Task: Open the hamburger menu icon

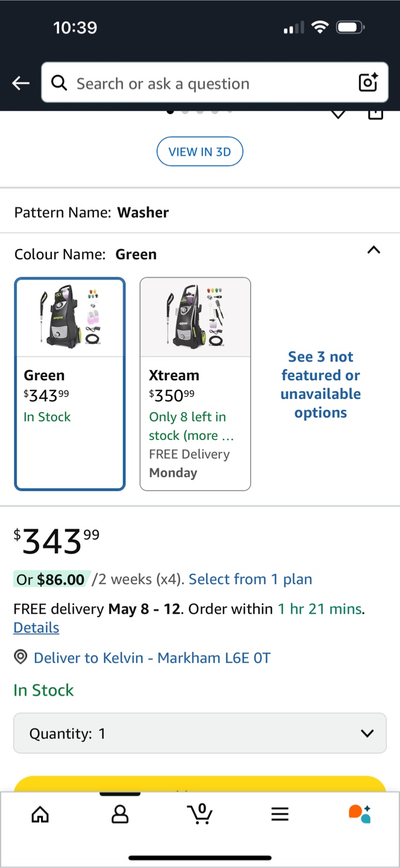Action: click(280, 814)
